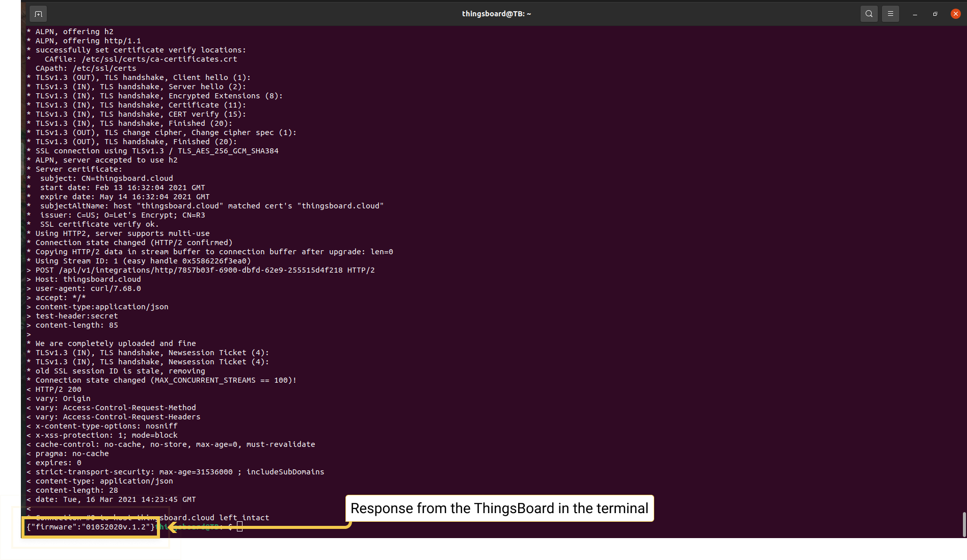Click the terminal scrollbar thumb
Image resolution: width=967 pixels, height=560 pixels.
[x=964, y=524]
